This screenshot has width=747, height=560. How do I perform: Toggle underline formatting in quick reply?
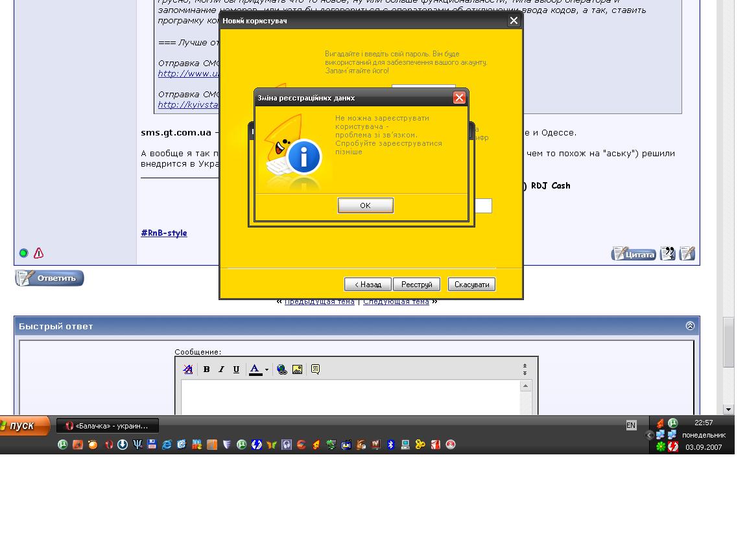click(x=236, y=369)
